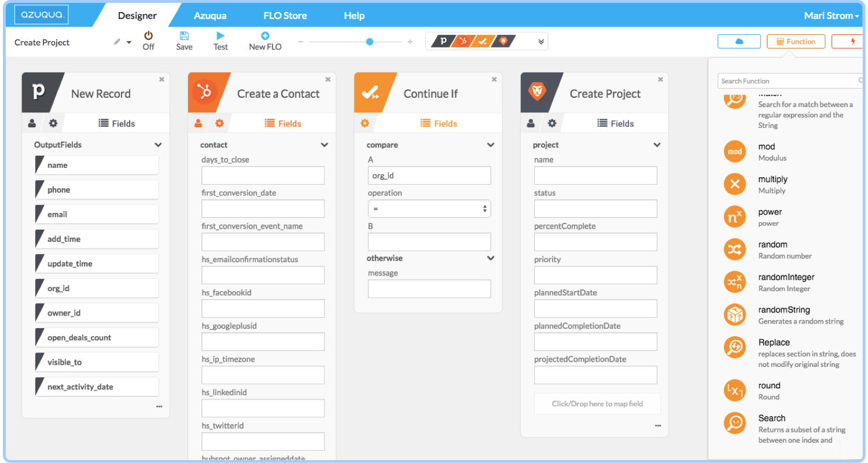Image resolution: width=868 pixels, height=463 pixels.
Task: Click the pencil edit icon beside Create Project
Action: [x=117, y=42]
